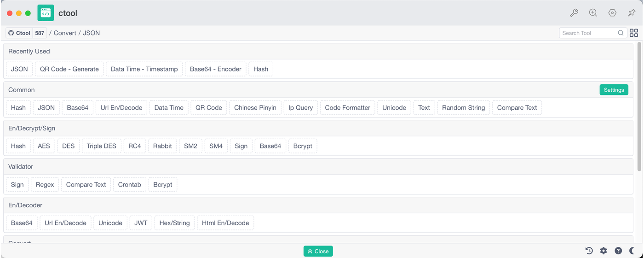Open the Rabbit tool
The image size is (644, 258).
(162, 146)
